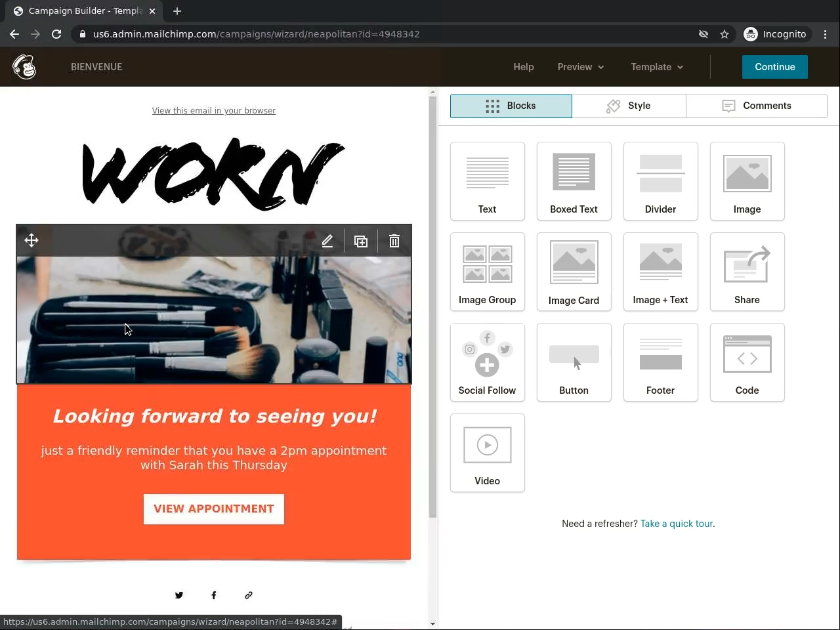
Task: Click the Facebook icon in email footer
Action: (214, 595)
